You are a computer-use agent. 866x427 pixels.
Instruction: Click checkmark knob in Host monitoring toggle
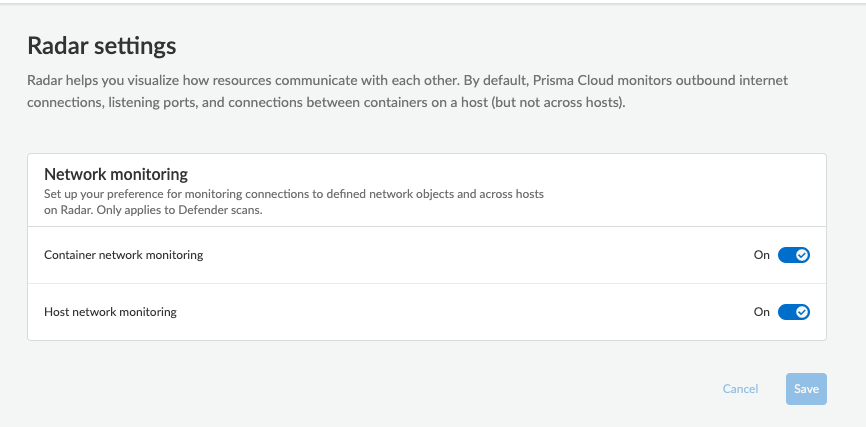click(x=802, y=312)
